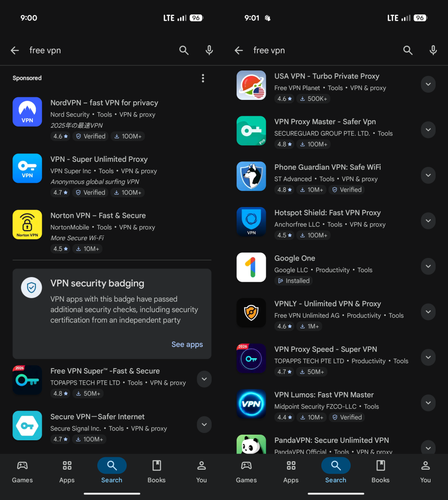This screenshot has height=500, width=448.
Task: Open the three-dot menu beside Sponsored
Action: pyautogui.click(x=203, y=78)
